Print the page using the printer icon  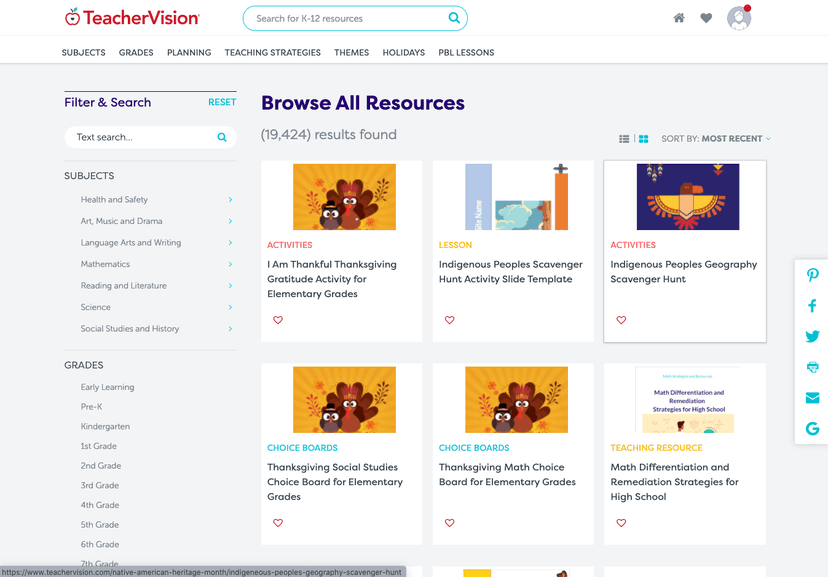coord(812,367)
